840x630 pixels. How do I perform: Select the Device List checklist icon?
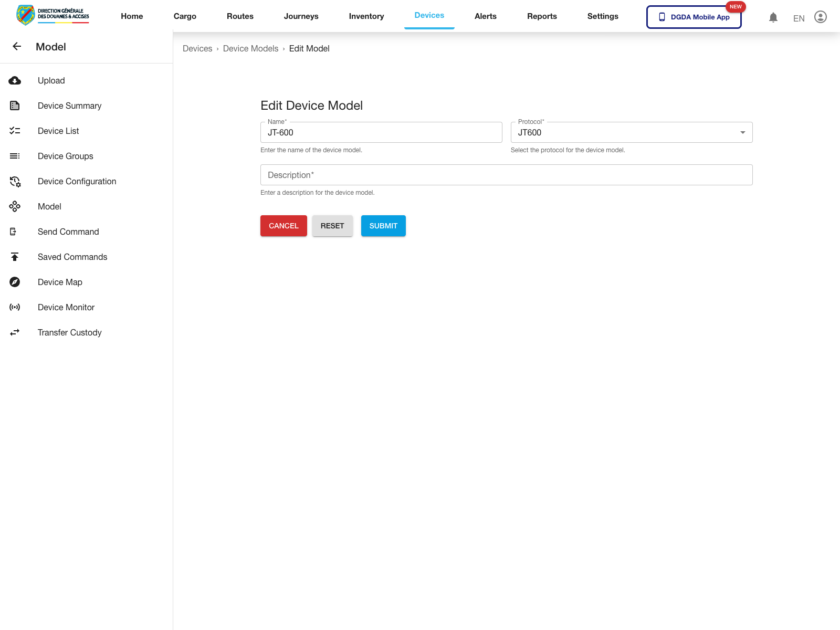pyautogui.click(x=15, y=131)
